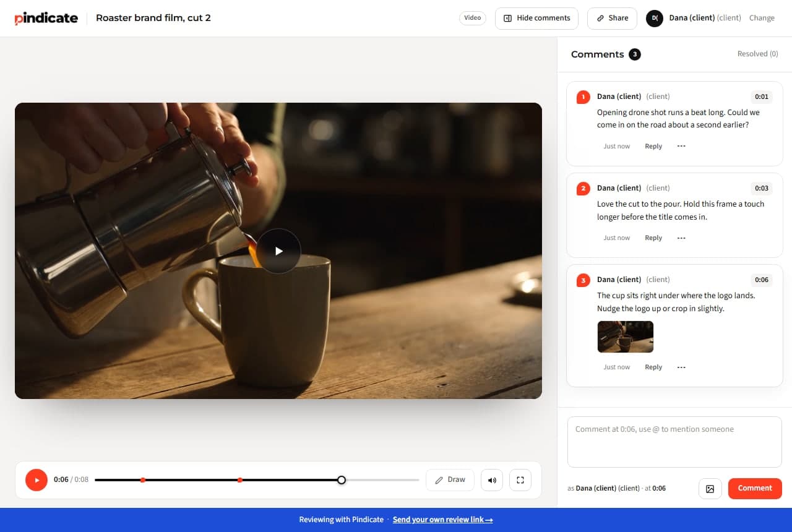Click comment pin number 2
Image resolution: width=792 pixels, height=532 pixels.
[x=583, y=189]
